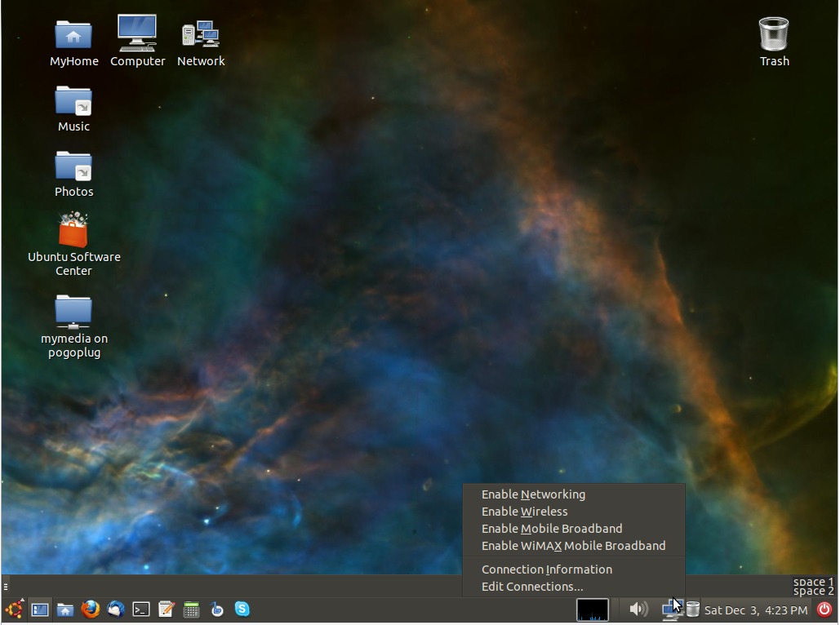
Task: Open Edit Connections... from the menu
Action: 574,587
